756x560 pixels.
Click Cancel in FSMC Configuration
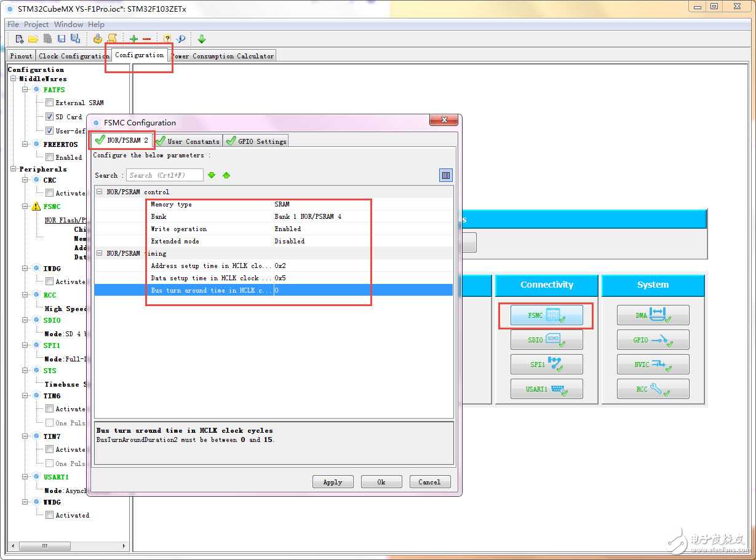pos(430,482)
